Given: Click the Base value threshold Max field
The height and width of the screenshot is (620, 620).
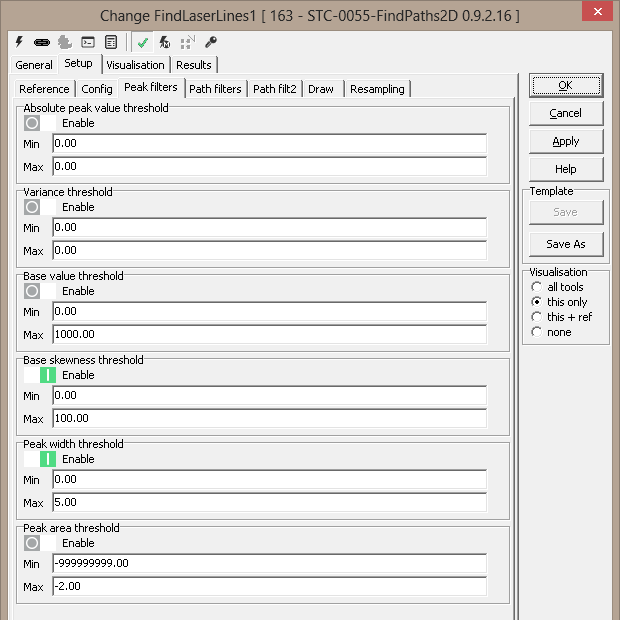Looking at the screenshot, I should tap(268, 334).
